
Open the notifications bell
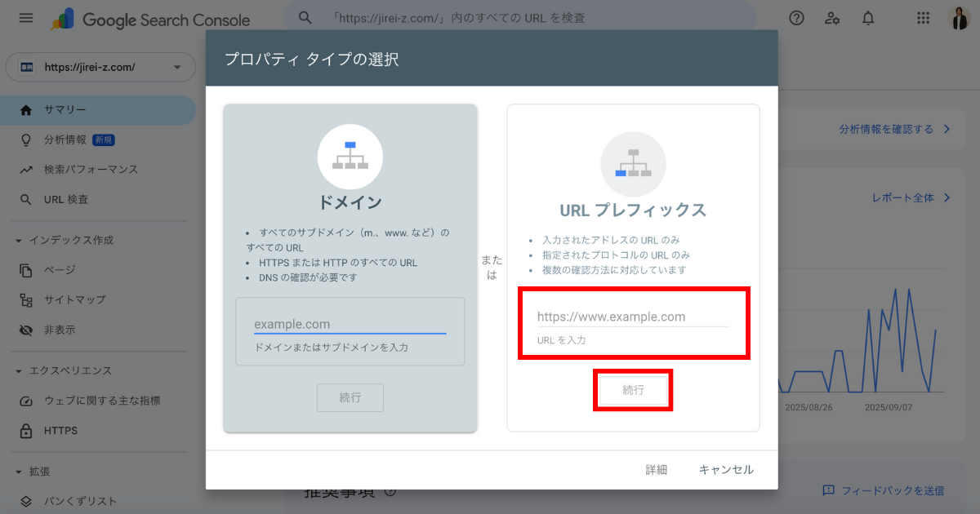point(868,18)
